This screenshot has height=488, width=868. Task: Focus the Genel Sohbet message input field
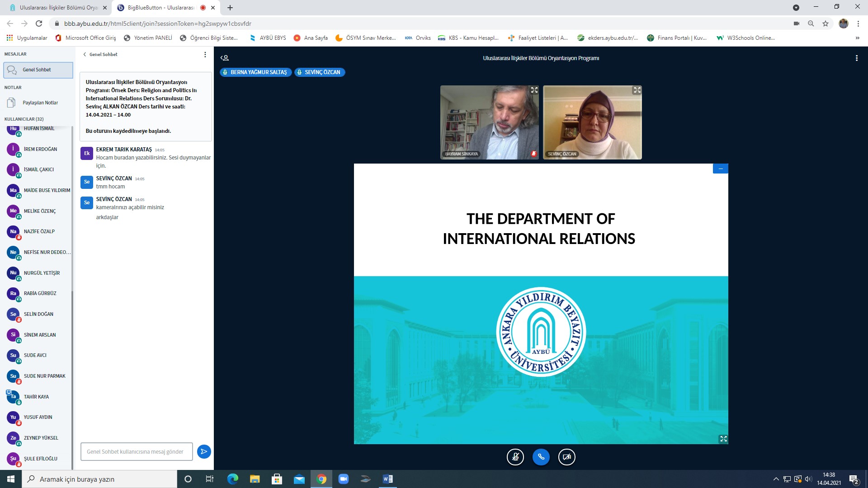136,451
